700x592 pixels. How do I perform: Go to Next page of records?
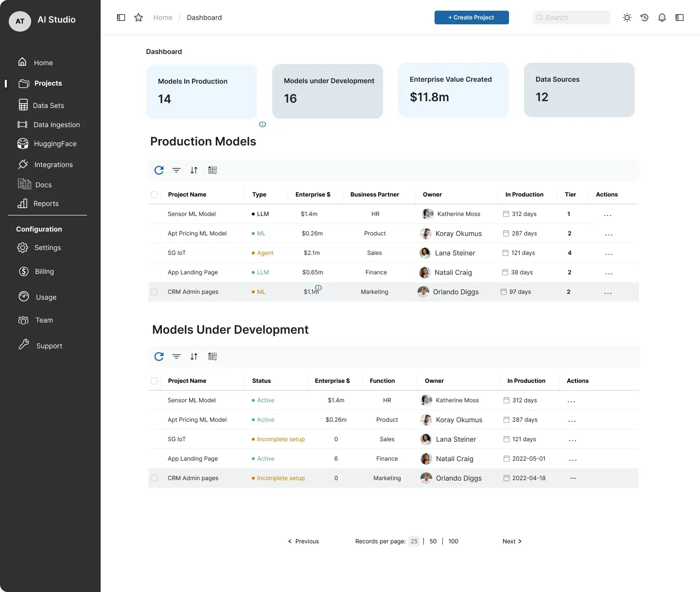click(512, 541)
